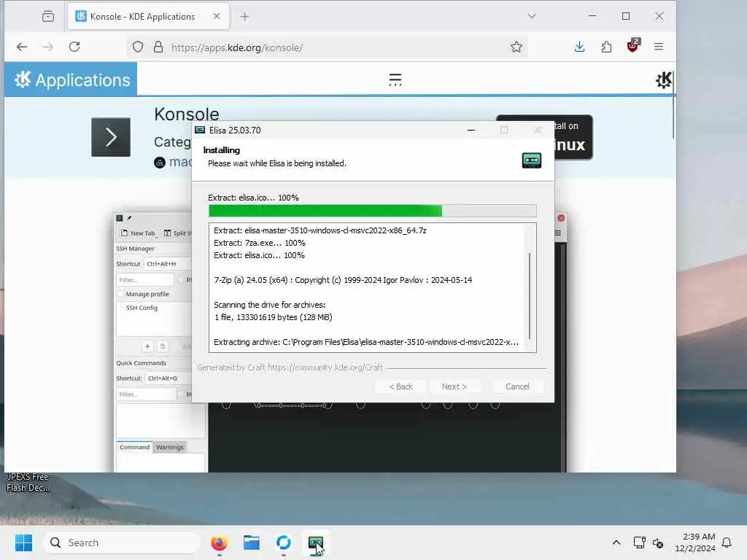The image size is (747, 560).
Task: Click the muted volume tray icon
Action: click(x=658, y=542)
